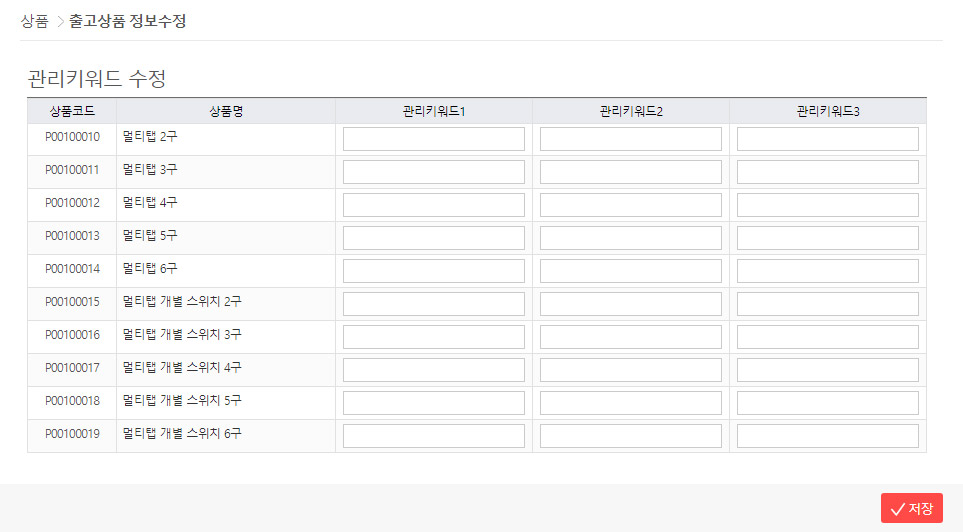Image resolution: width=963 pixels, height=532 pixels.
Task: Click 관리키워드2 field for 멀티탭 2구
Action: (x=630, y=139)
